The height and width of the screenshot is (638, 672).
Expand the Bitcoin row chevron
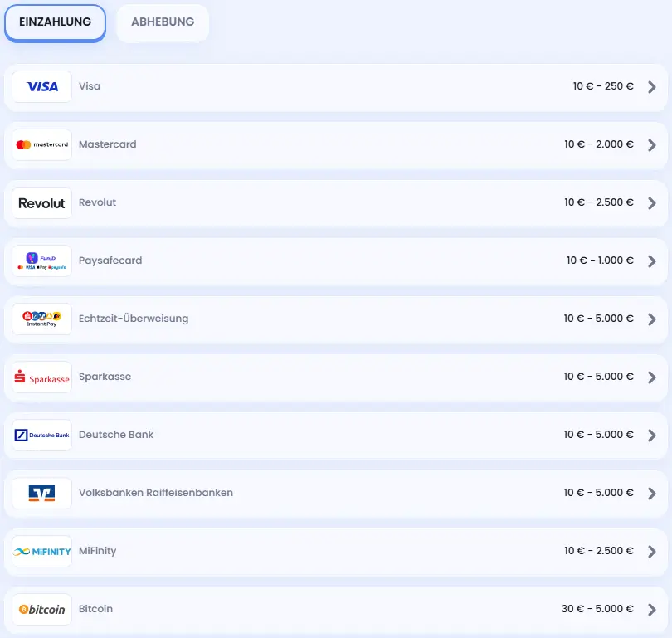[652, 610]
